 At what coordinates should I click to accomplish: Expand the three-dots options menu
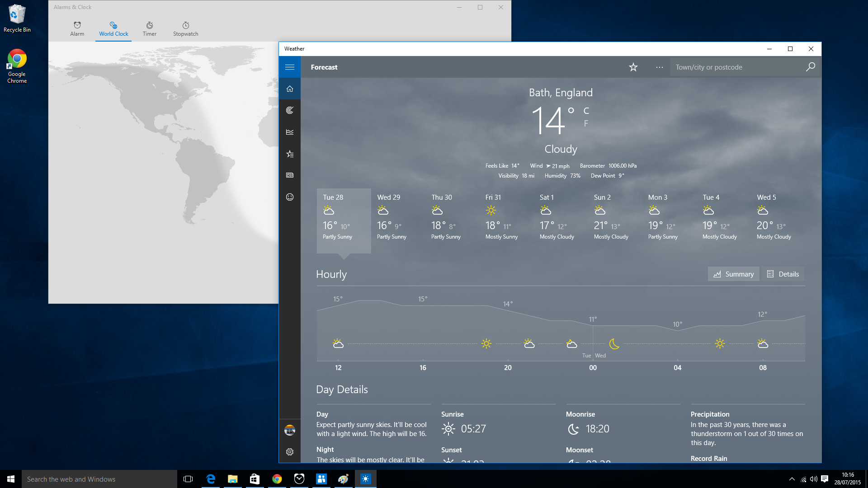(659, 67)
